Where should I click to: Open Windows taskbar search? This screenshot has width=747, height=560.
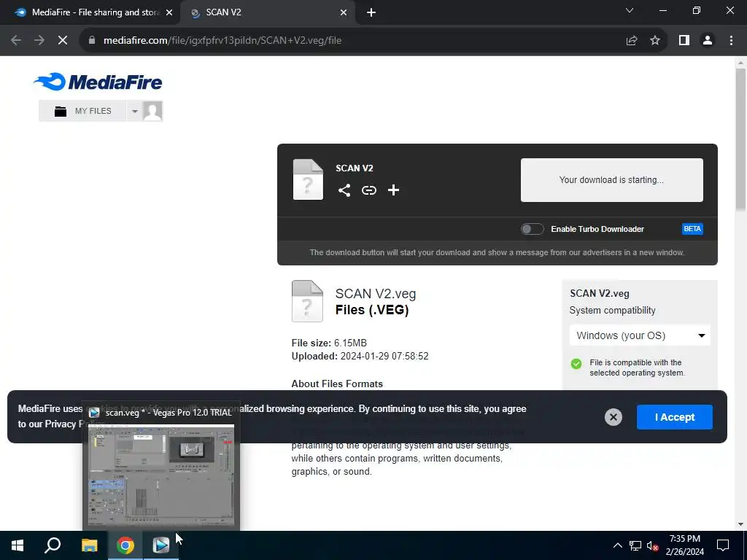coord(53,545)
